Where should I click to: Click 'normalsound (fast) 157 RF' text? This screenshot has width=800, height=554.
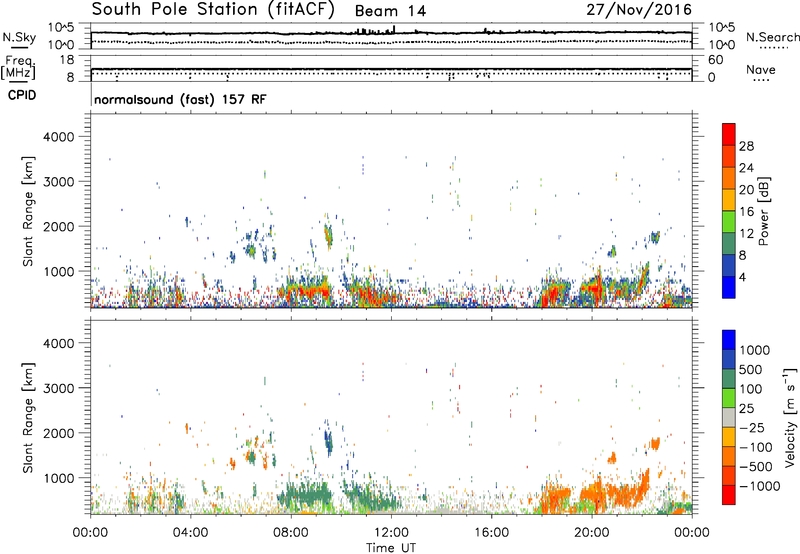[x=180, y=99]
